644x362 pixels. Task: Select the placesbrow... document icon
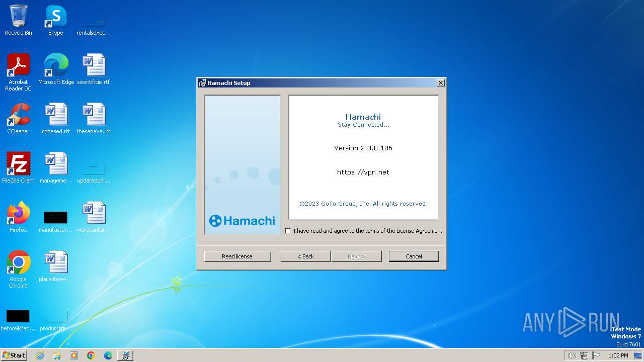coord(56,266)
